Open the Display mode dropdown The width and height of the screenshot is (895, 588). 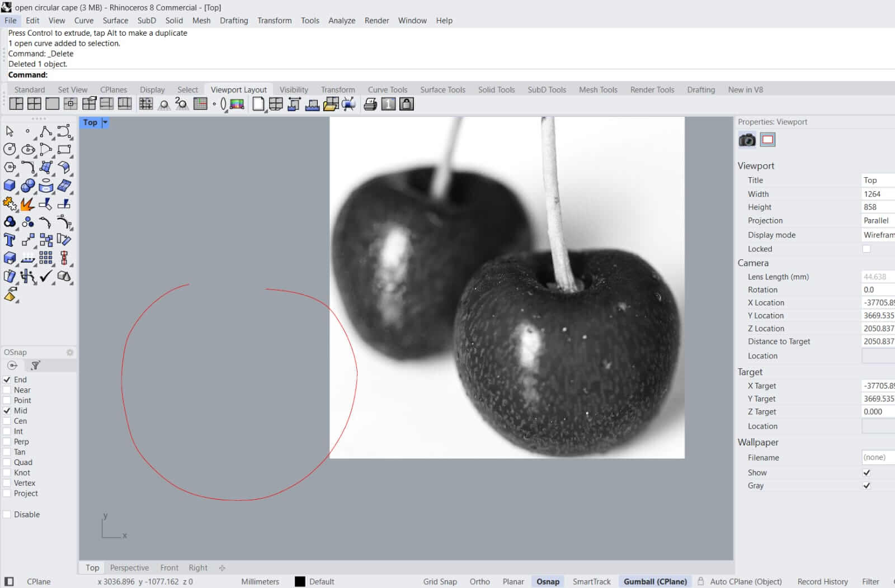tap(877, 235)
